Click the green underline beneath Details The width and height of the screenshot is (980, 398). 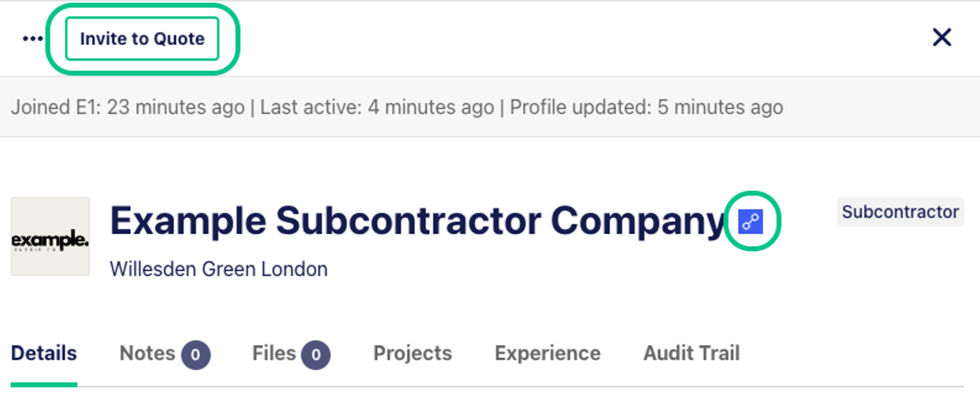[44, 385]
